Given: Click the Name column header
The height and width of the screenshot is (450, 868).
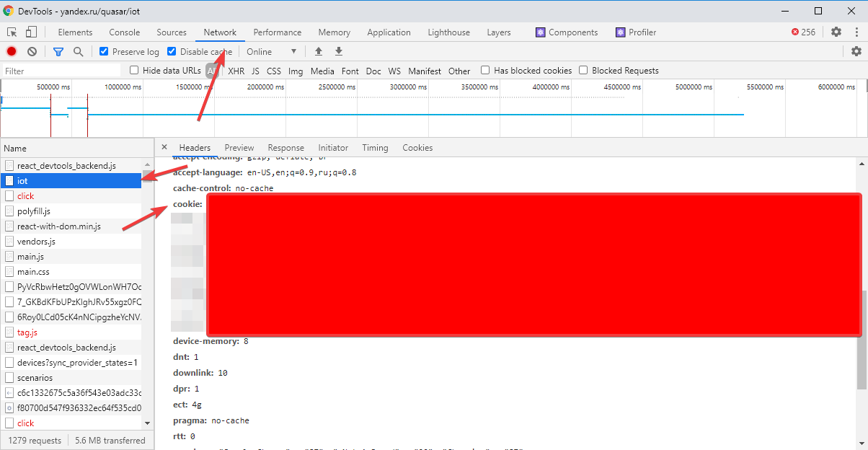Looking at the screenshot, I should (x=76, y=148).
